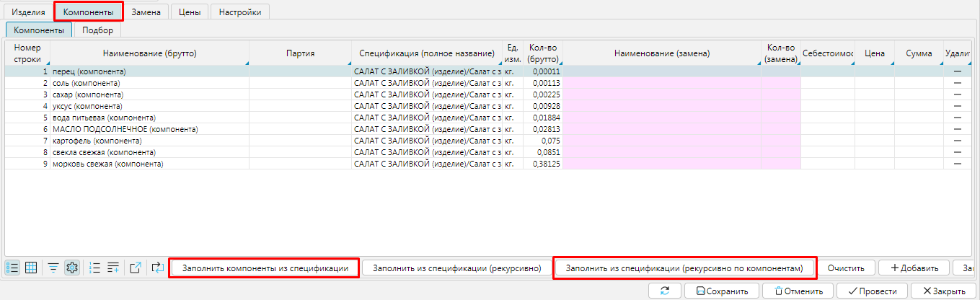Click the add-row list icon
This screenshot has width=980, height=300.
point(113,268)
